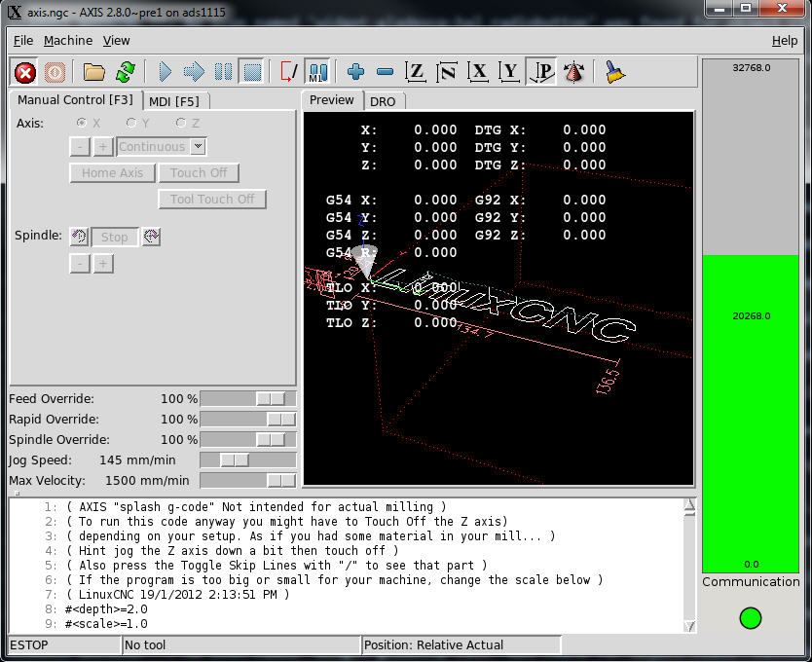
Task: Select the Preview tab
Action: [x=332, y=100]
